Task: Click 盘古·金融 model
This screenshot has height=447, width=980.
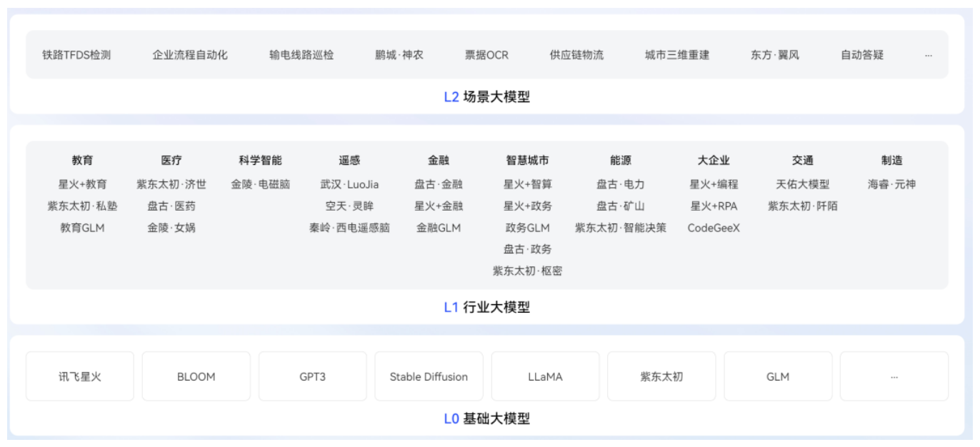Action: 439,184
